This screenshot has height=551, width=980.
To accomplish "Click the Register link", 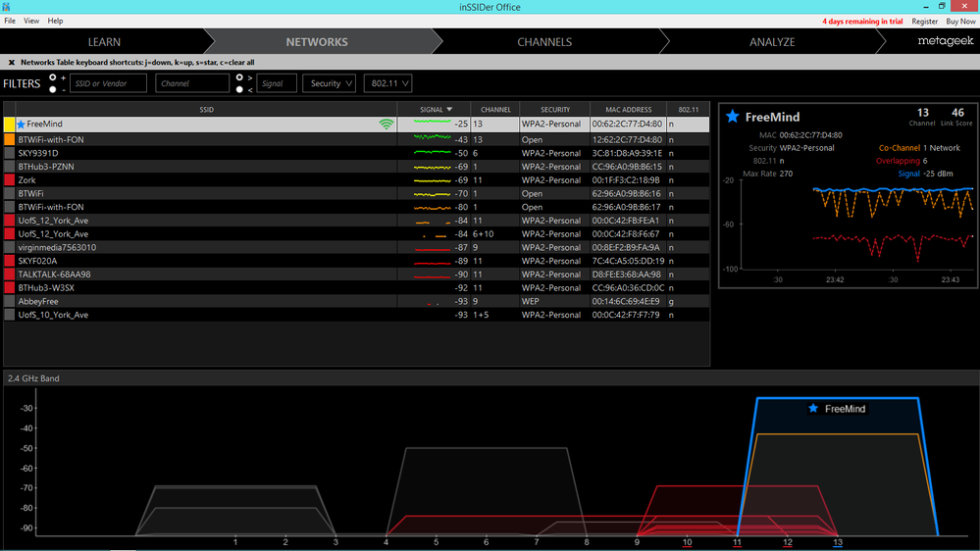I will pyautogui.click(x=924, y=22).
